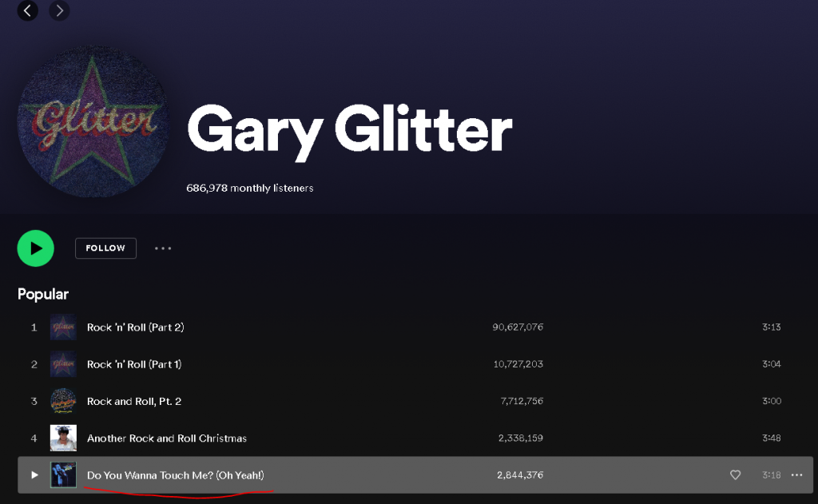Click album art for Rock 'n' Roll (Part 1)

tap(64, 364)
